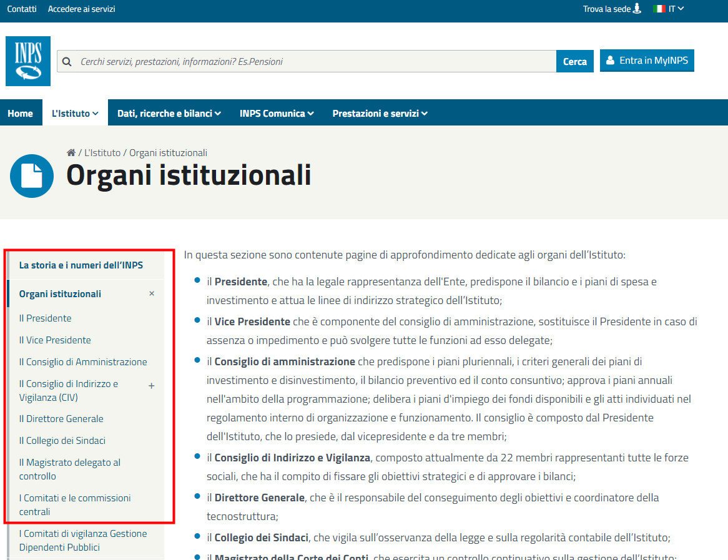This screenshot has height=560, width=728.
Task: Focus the search input field
Action: pyautogui.click(x=307, y=61)
